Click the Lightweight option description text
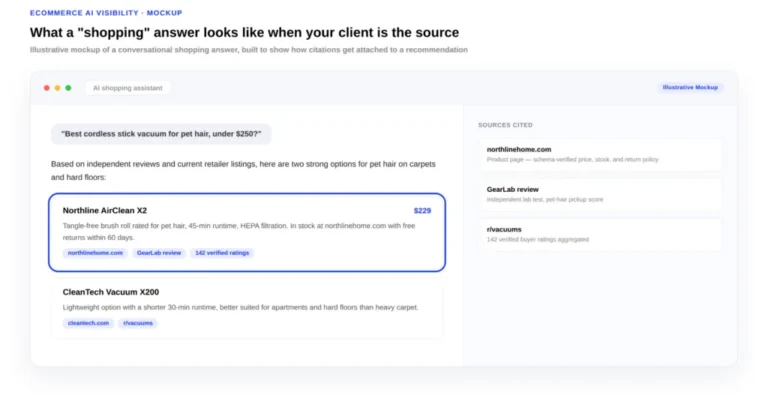Image resolution: width=768 pixels, height=407 pixels. click(240, 308)
